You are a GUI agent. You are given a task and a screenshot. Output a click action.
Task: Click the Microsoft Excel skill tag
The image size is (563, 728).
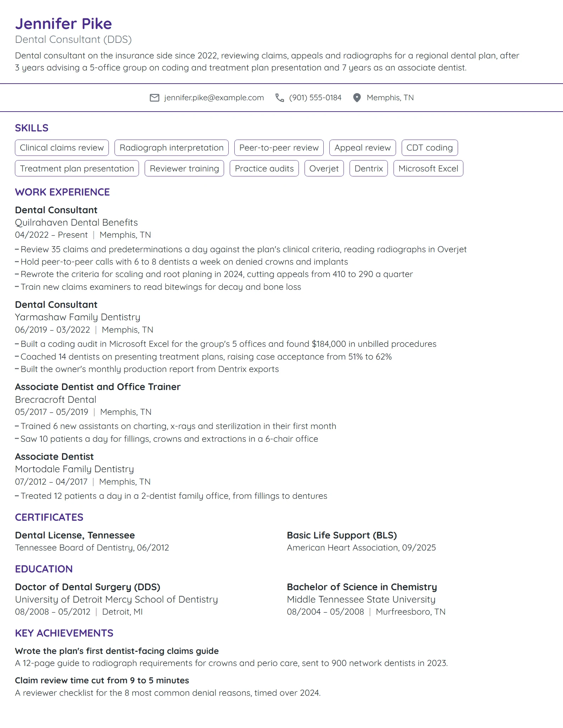[x=428, y=169]
